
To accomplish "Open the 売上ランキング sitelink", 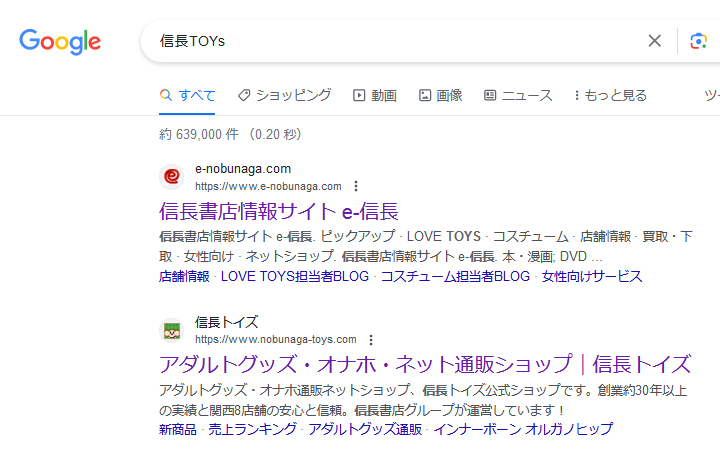I will (253, 430).
